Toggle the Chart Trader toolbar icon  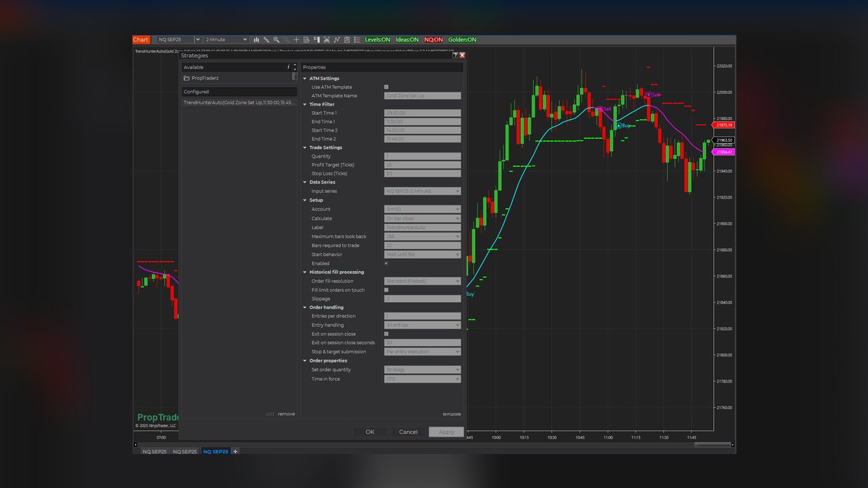coord(317,40)
